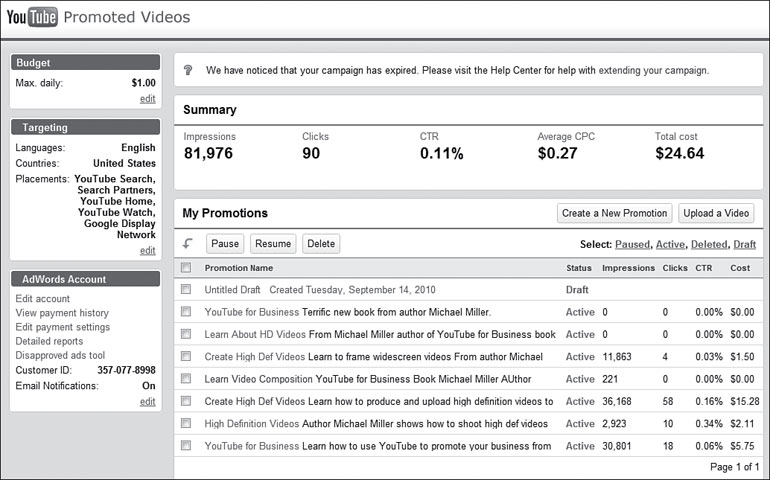
Task: Click the Resume button
Action: tap(273, 244)
